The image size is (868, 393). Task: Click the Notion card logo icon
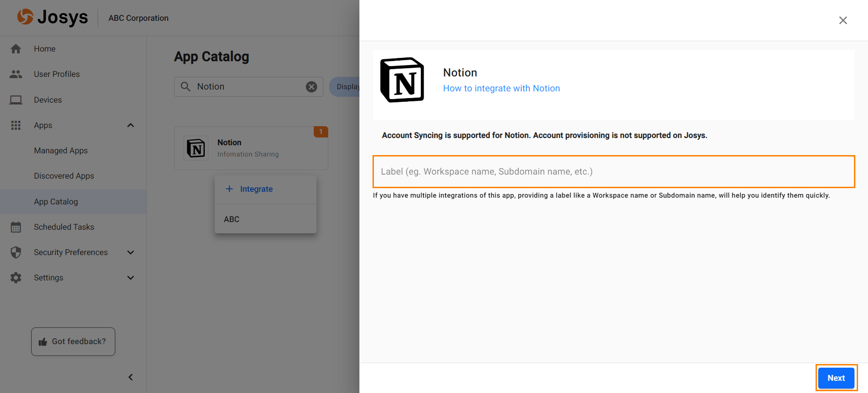coord(196,148)
